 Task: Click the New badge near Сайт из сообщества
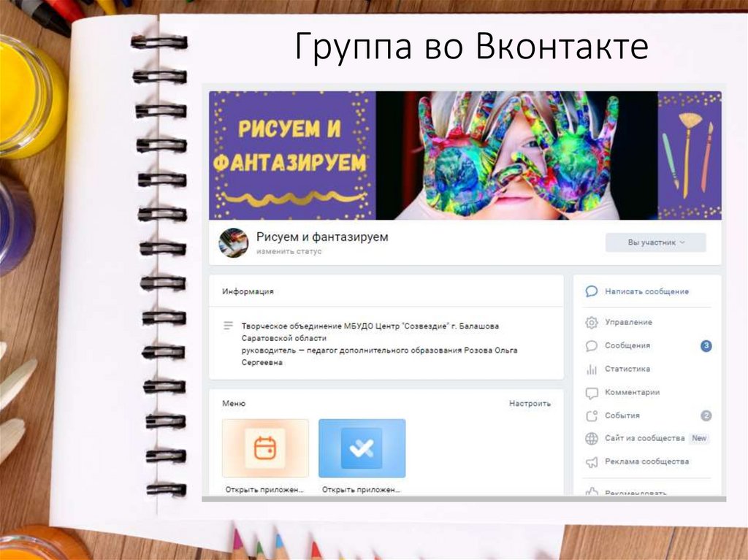pyautogui.click(x=699, y=438)
